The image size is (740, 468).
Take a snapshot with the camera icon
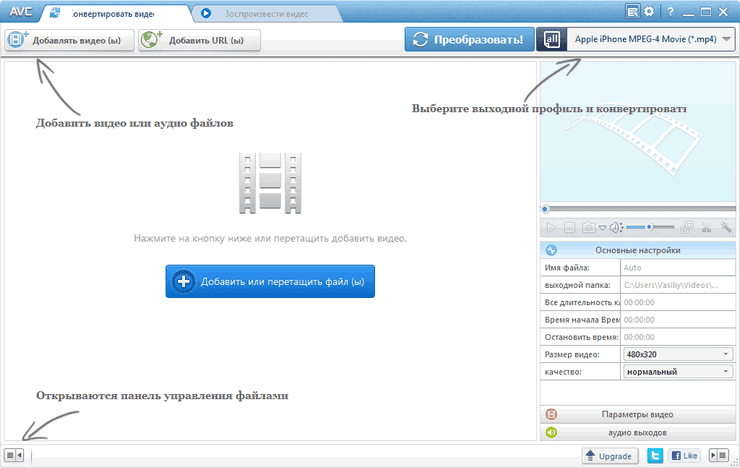588,228
